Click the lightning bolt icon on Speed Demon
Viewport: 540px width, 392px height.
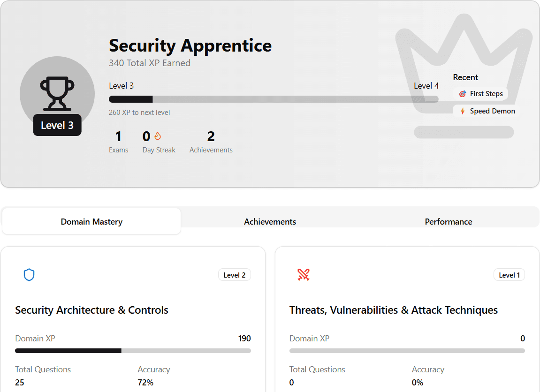click(x=462, y=111)
